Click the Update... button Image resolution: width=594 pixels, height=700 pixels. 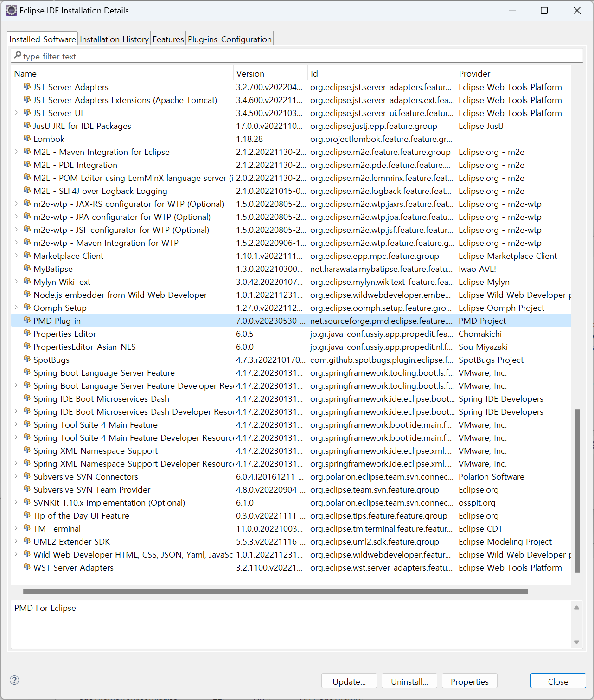[x=349, y=681]
